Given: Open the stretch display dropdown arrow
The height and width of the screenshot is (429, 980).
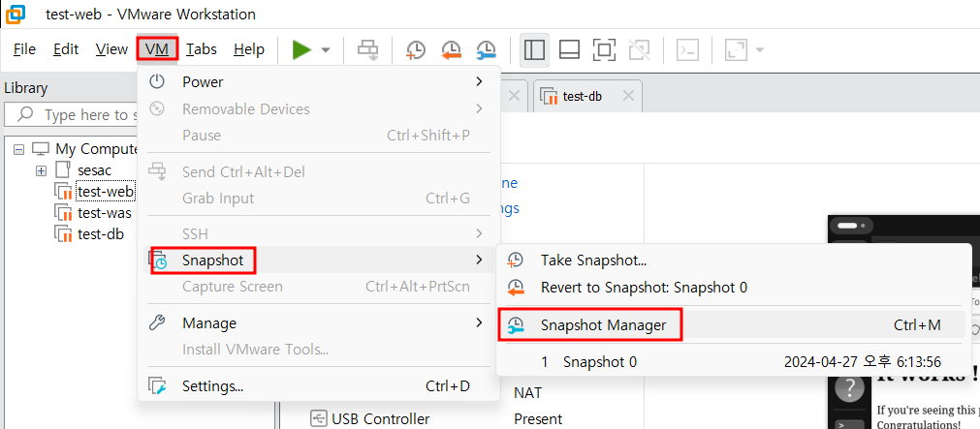Looking at the screenshot, I should click(760, 50).
